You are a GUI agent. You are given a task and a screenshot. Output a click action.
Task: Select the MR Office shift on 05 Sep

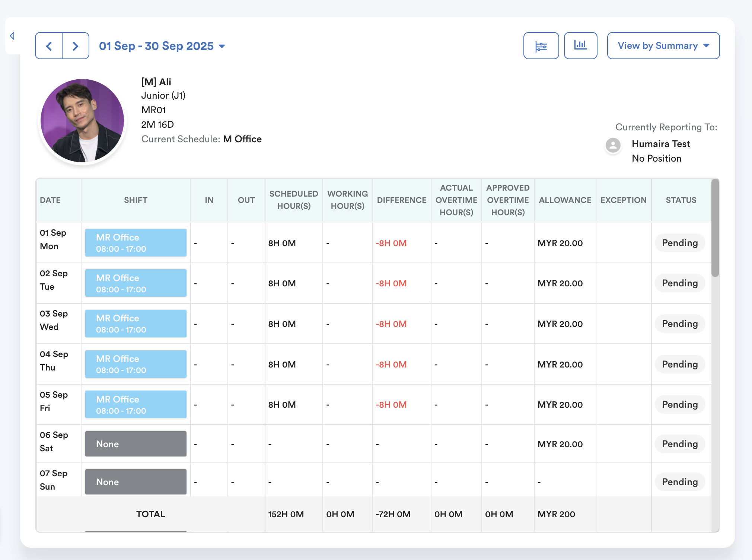136,405
